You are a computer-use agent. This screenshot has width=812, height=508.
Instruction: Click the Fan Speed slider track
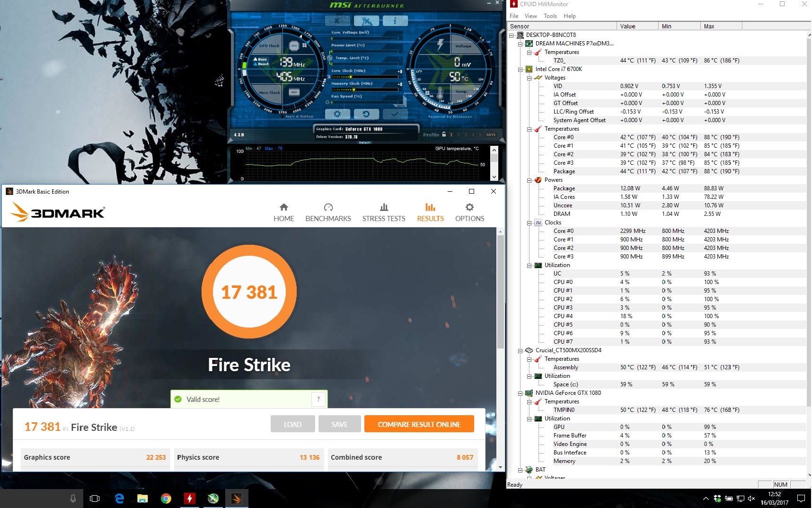(x=364, y=102)
